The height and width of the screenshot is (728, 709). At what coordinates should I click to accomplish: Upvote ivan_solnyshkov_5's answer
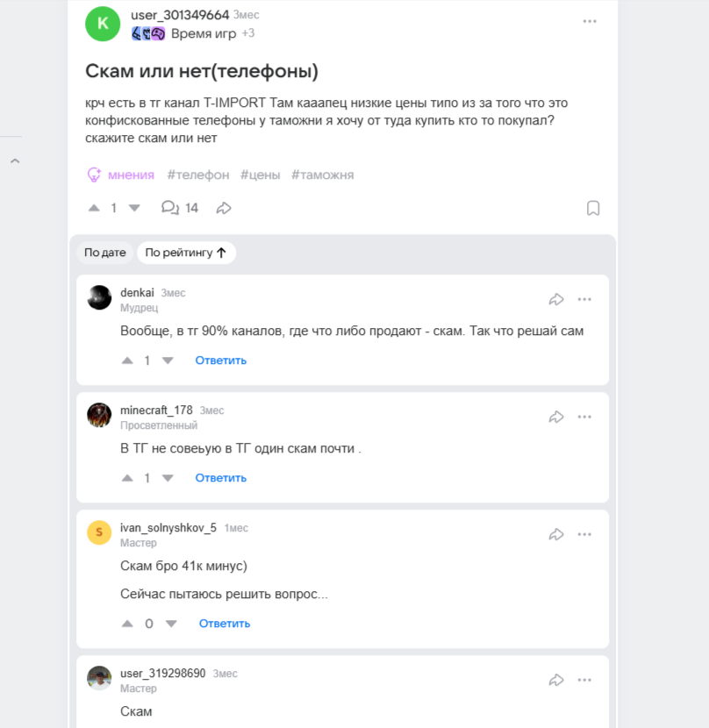[x=127, y=624]
